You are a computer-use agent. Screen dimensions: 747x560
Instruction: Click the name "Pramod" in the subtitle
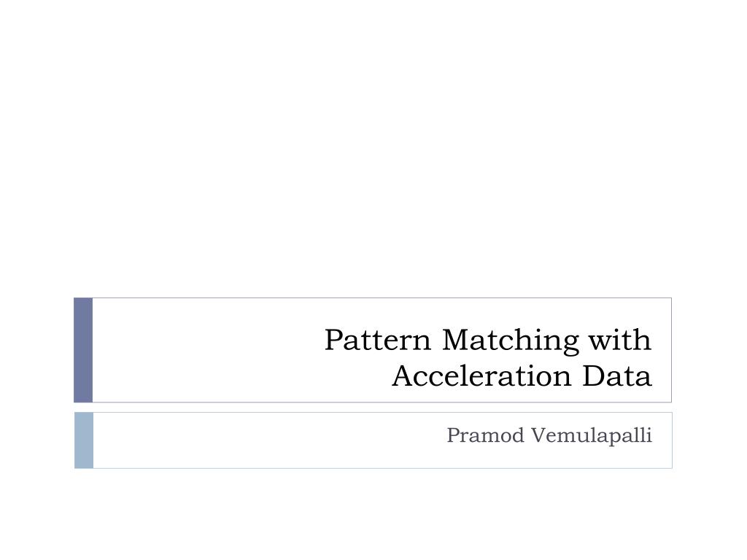485,435
